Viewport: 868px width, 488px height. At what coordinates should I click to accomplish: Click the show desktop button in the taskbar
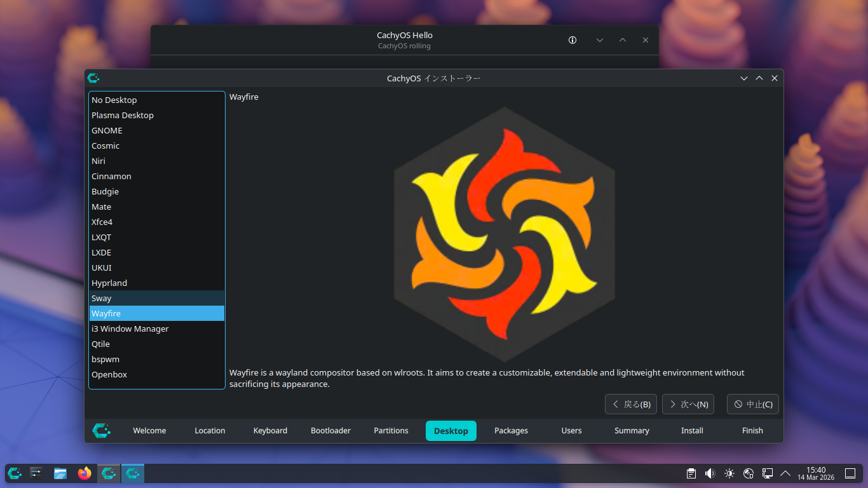pyautogui.click(x=850, y=473)
